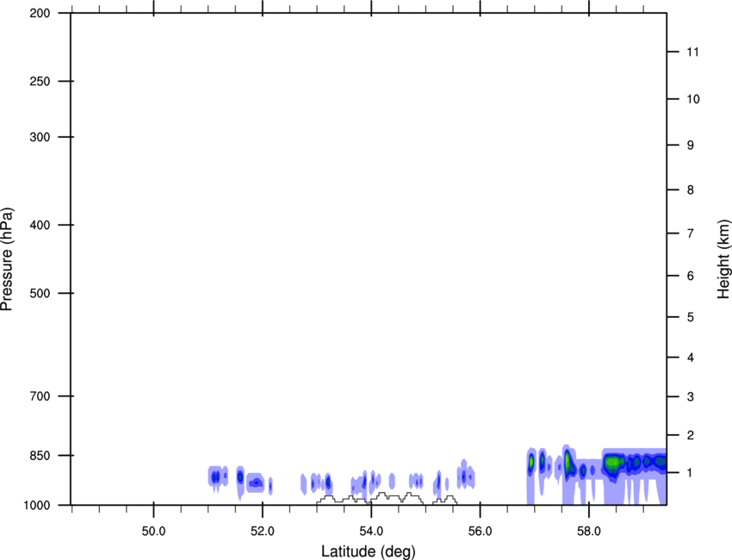Click pressure tick label 500
Image resolution: width=732 pixels, height=560 pixels.
40,293
